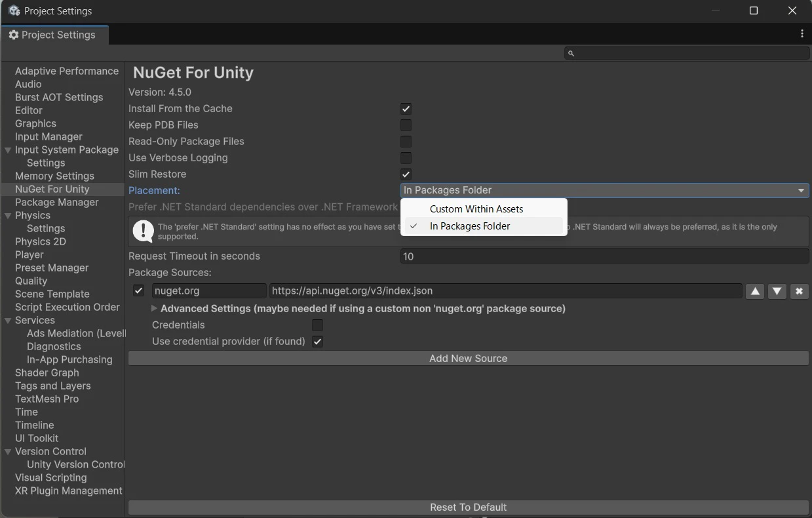Image resolution: width=812 pixels, height=518 pixels.
Task: Click the settings search field
Action: [687, 53]
